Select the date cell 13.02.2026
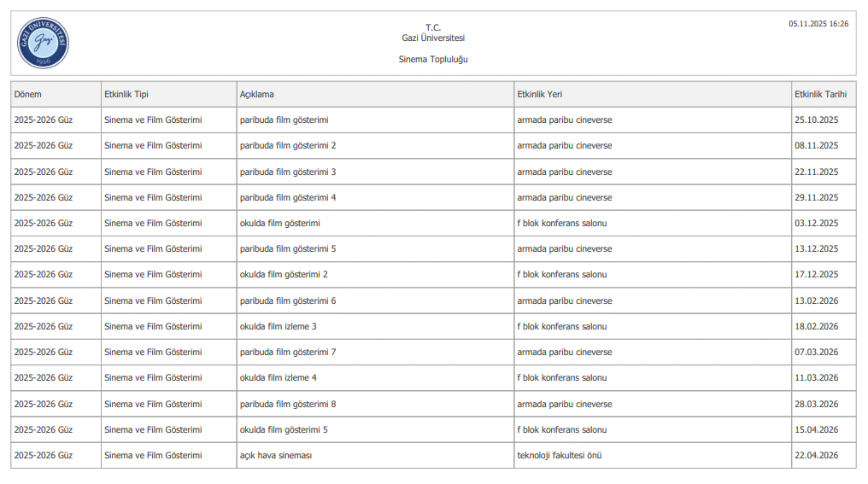868x484 pixels. pos(817,301)
